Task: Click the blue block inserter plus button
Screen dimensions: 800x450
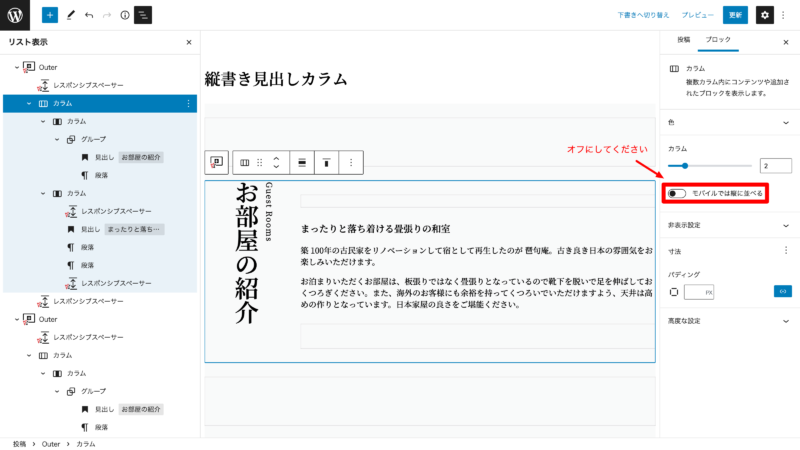Action: 50,16
